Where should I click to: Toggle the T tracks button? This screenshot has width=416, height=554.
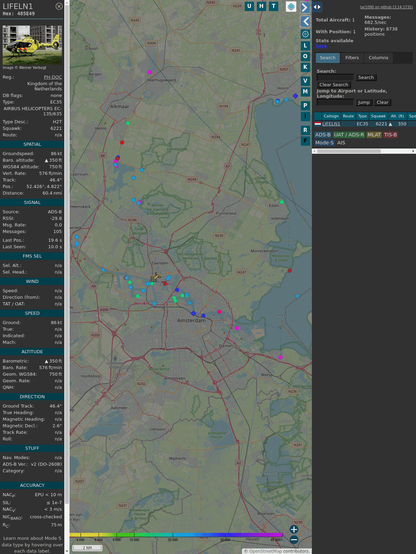[273, 6]
